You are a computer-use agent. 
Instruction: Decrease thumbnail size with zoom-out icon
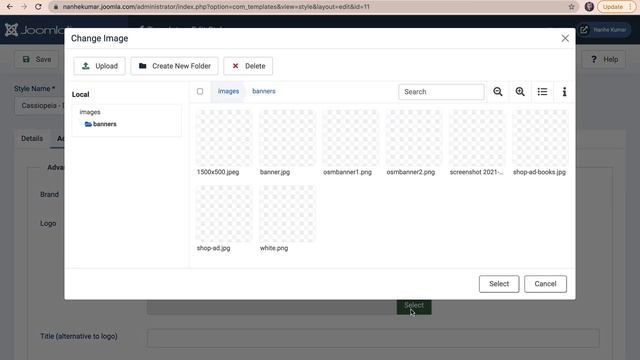498,92
